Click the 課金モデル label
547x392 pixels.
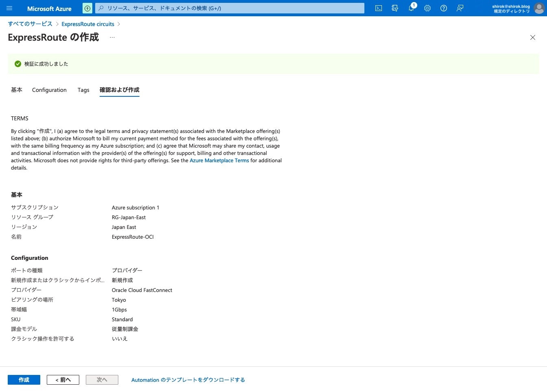(x=24, y=329)
